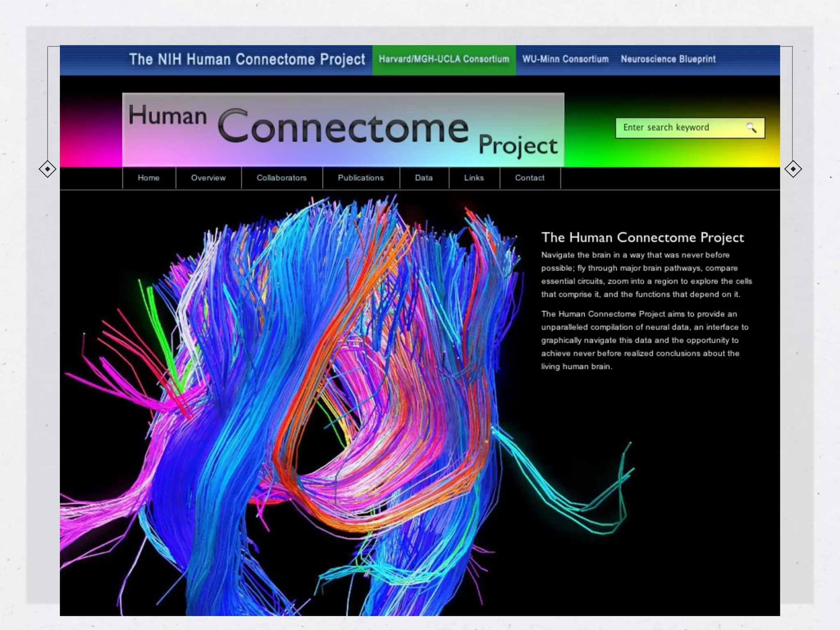Click the paragraph starting 'Navigate the brain'
840x630 pixels.
646,274
